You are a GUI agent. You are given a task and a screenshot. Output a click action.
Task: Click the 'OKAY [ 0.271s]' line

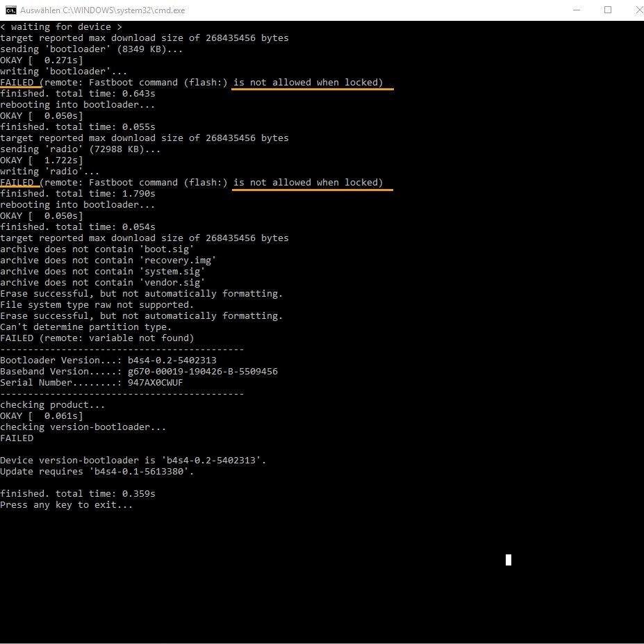click(42, 60)
